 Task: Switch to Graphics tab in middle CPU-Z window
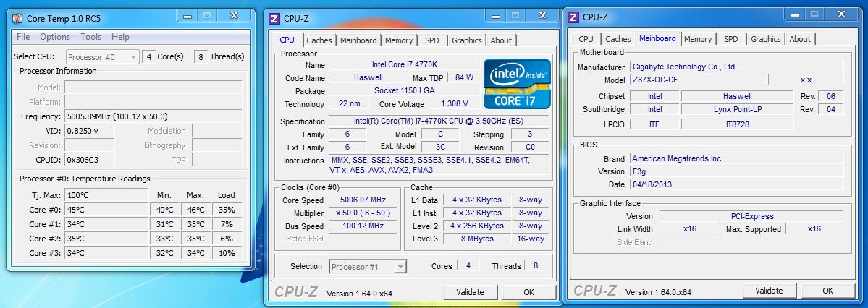(467, 40)
